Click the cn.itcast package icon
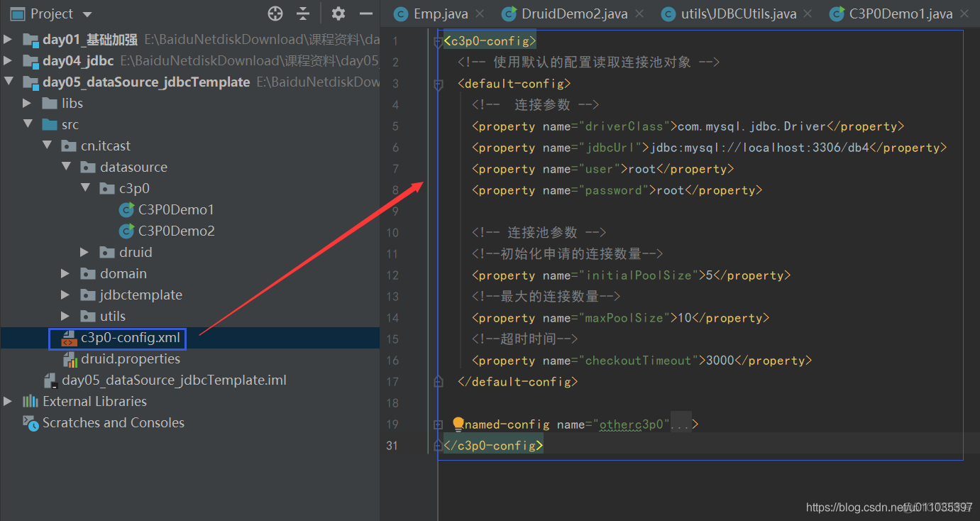The image size is (980, 521). 69,146
